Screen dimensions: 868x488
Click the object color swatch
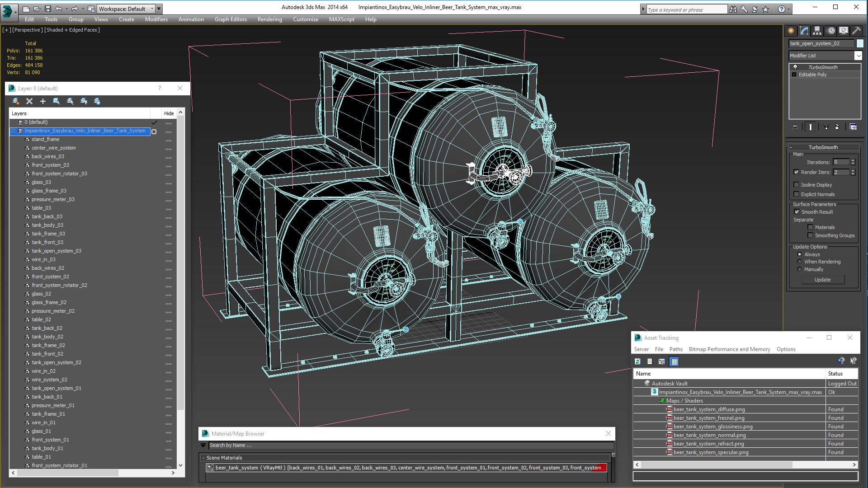tap(860, 43)
